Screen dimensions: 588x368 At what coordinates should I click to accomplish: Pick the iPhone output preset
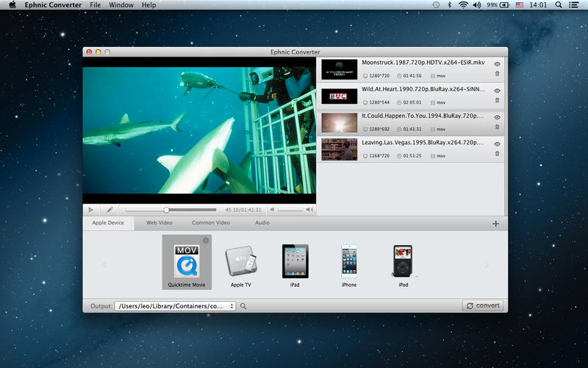(x=348, y=261)
